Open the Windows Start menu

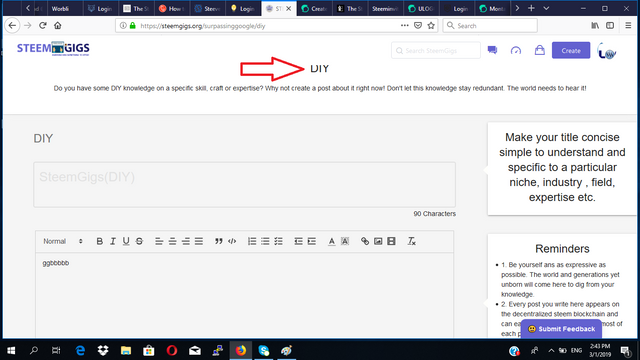[11, 350]
